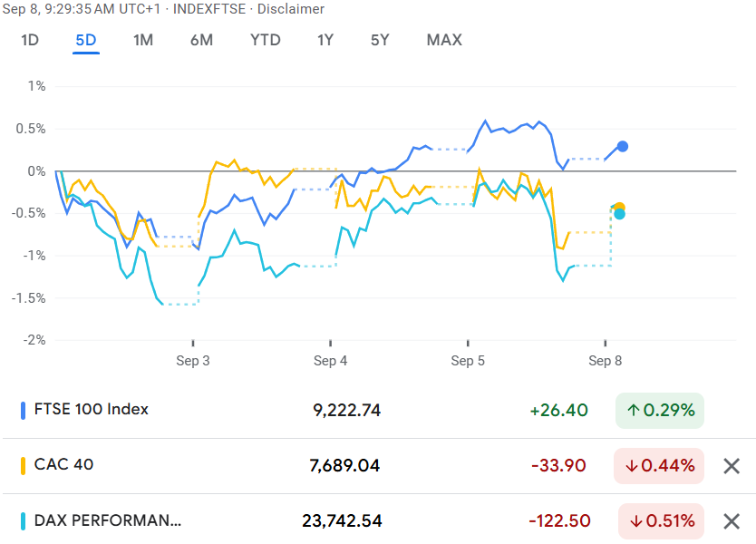Click the +26.40 point change value
The height and width of the screenshot is (544, 756).
[558, 411]
